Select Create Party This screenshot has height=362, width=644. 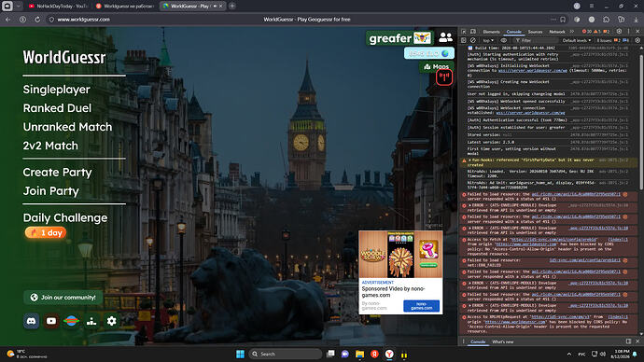57,173
